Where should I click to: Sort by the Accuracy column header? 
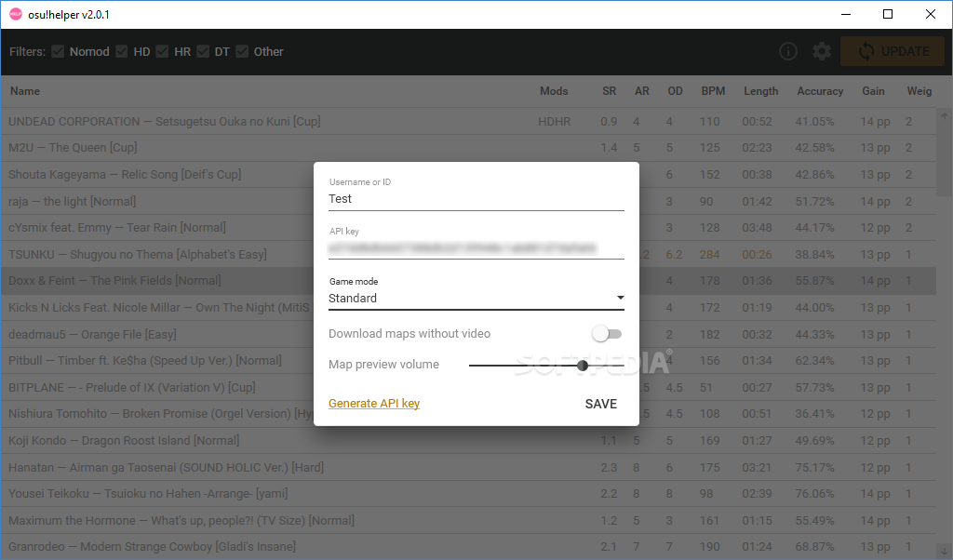tap(820, 91)
